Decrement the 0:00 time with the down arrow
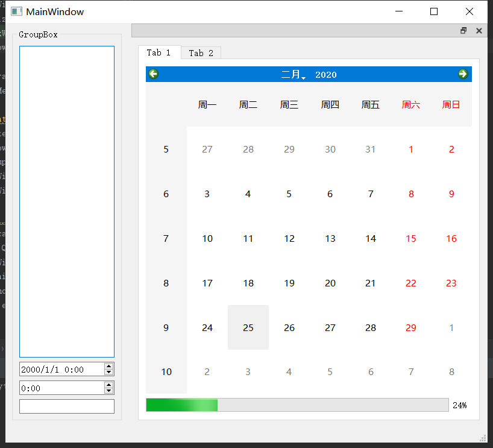Viewport: 493px width, 448px height. tap(109, 391)
